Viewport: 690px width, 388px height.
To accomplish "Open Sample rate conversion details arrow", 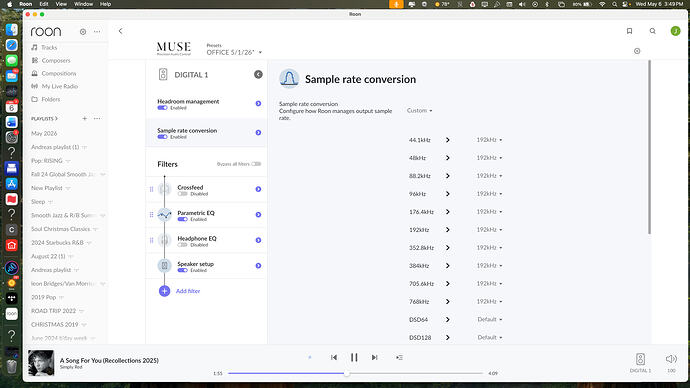I will [x=258, y=132].
